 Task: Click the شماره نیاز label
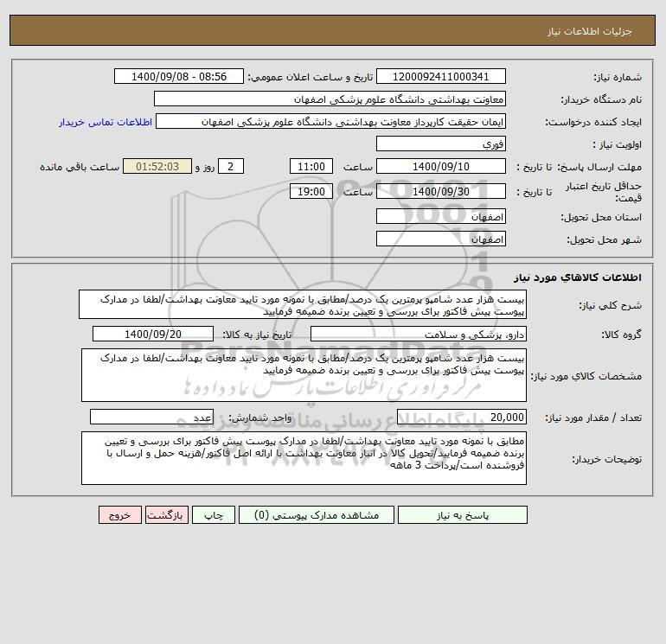point(618,77)
